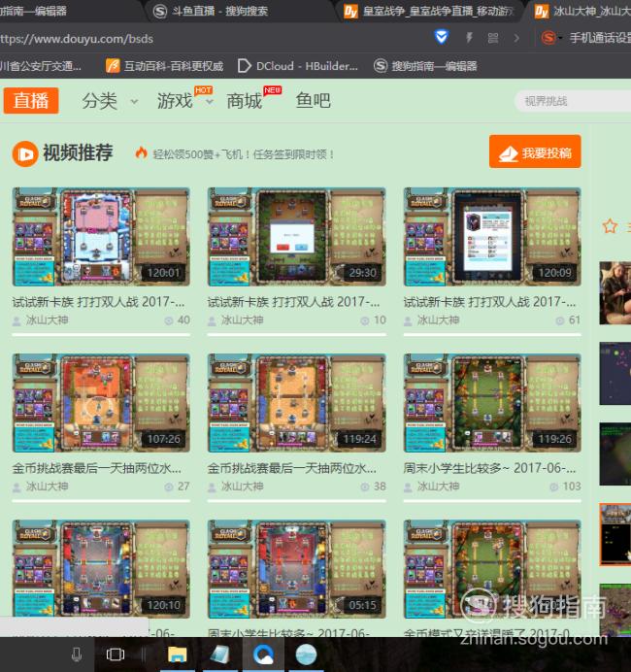Open the video thumbnail with duration 119:26
The width and height of the screenshot is (631, 672).
[492, 403]
